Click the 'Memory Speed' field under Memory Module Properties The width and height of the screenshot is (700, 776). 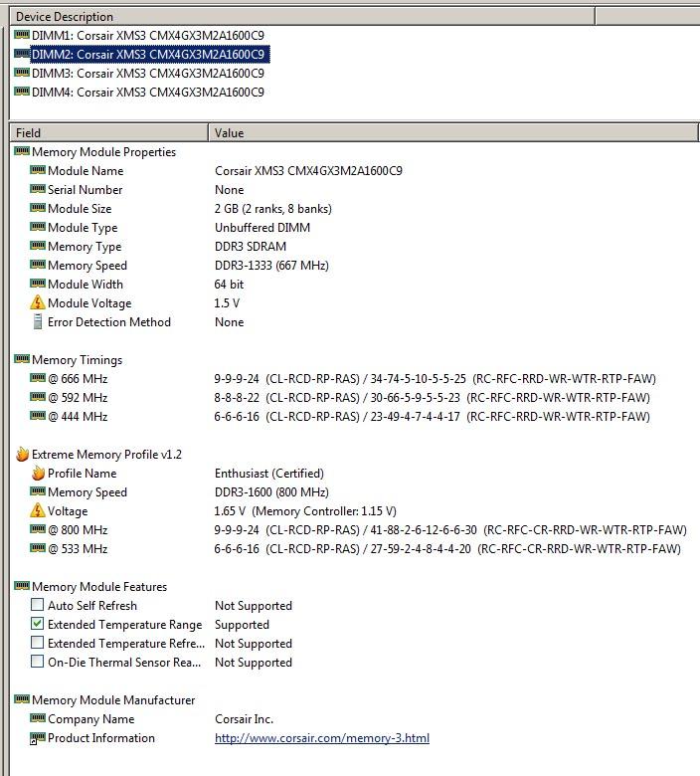click(x=87, y=266)
